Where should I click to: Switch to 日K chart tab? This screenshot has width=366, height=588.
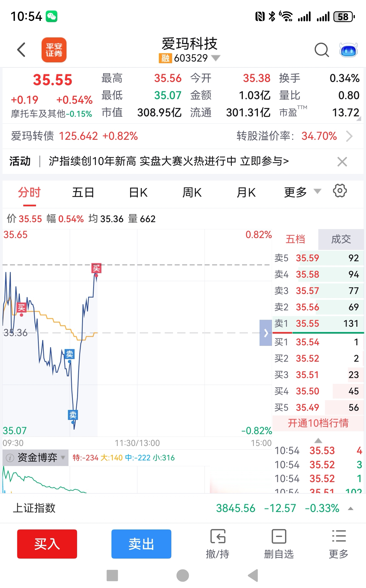(x=138, y=192)
